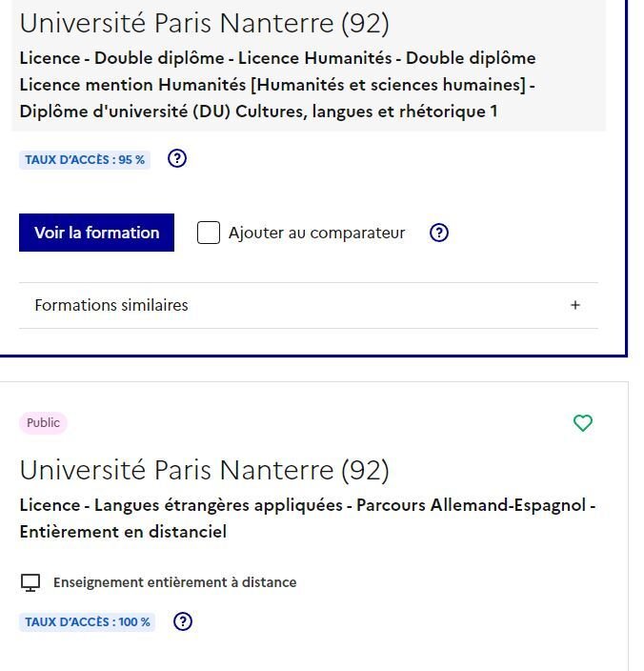The width and height of the screenshot is (644, 671).
Task: Click the help icon beside 100 % access rate
Action: [x=183, y=620]
